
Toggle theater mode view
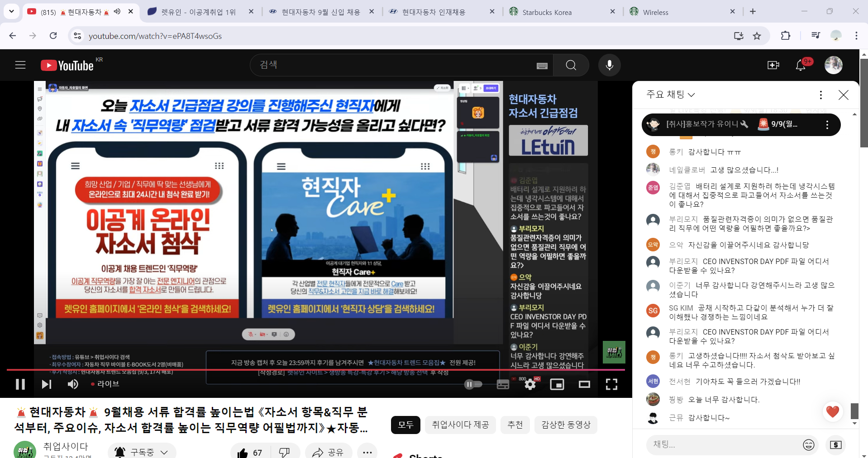point(584,384)
